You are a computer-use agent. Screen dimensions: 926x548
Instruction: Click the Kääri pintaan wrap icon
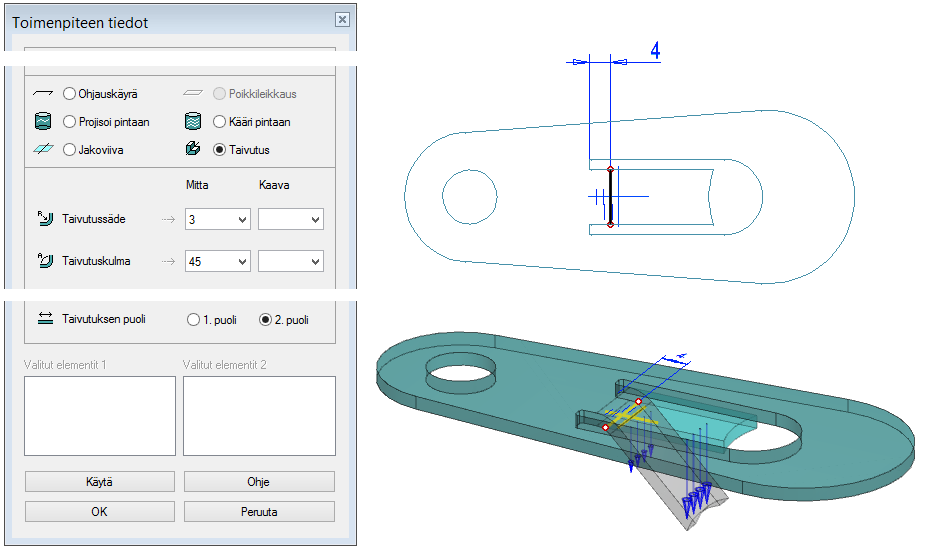[x=193, y=122]
